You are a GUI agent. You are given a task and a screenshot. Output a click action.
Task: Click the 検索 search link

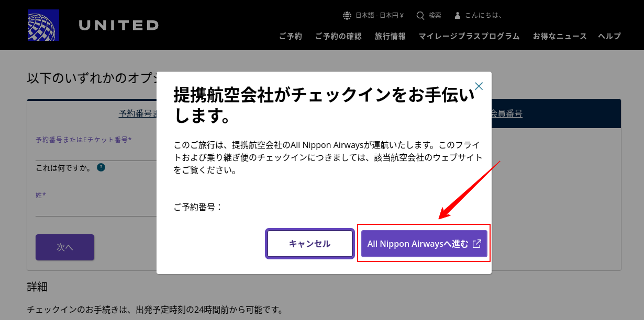click(x=435, y=15)
